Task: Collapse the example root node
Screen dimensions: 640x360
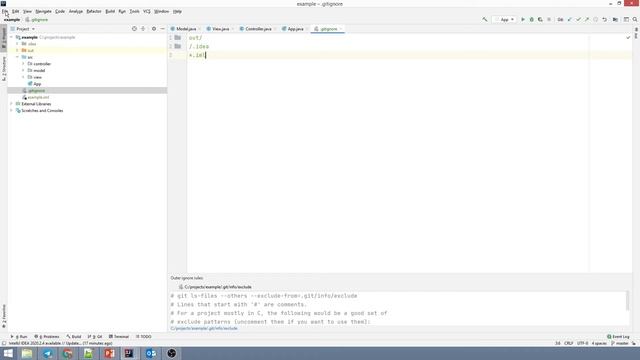Action: pos(11,37)
